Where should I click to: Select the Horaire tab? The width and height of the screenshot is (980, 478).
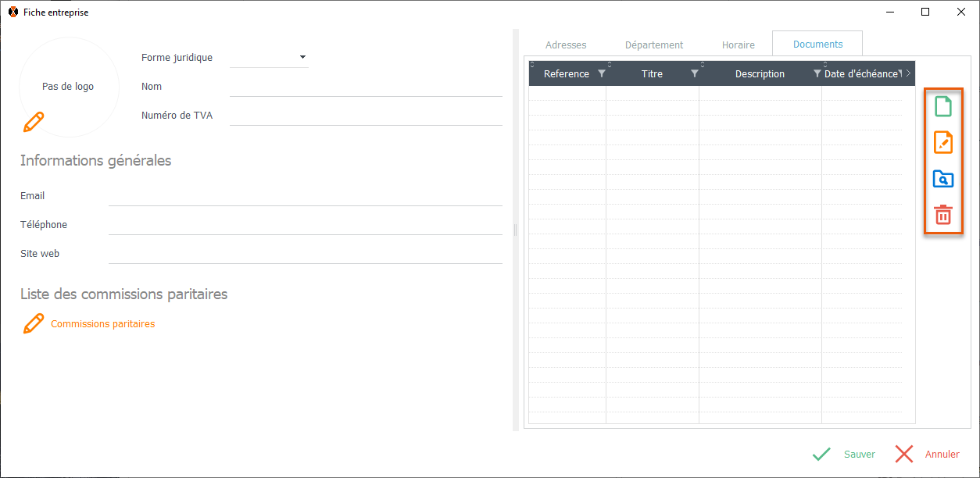[x=738, y=45]
